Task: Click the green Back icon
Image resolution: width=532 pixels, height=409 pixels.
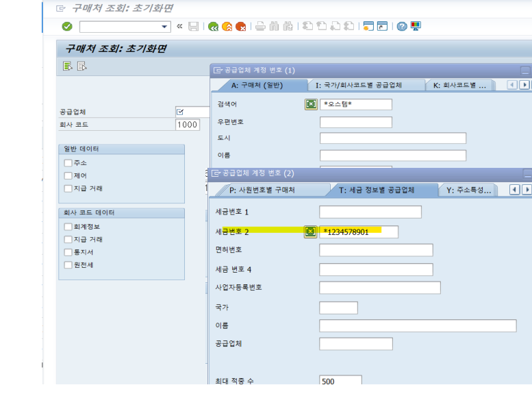Action: (213, 27)
